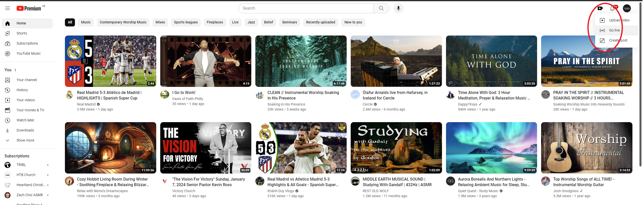
Task: Open Top Worship Songs of ALL TIME title
Action: click(x=584, y=182)
